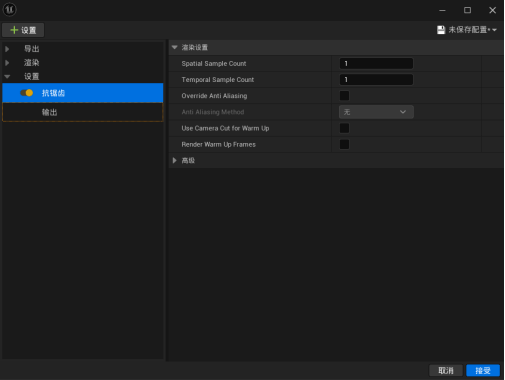Click the green plus 设置 button
The width and height of the screenshot is (505, 380).
tap(23, 30)
